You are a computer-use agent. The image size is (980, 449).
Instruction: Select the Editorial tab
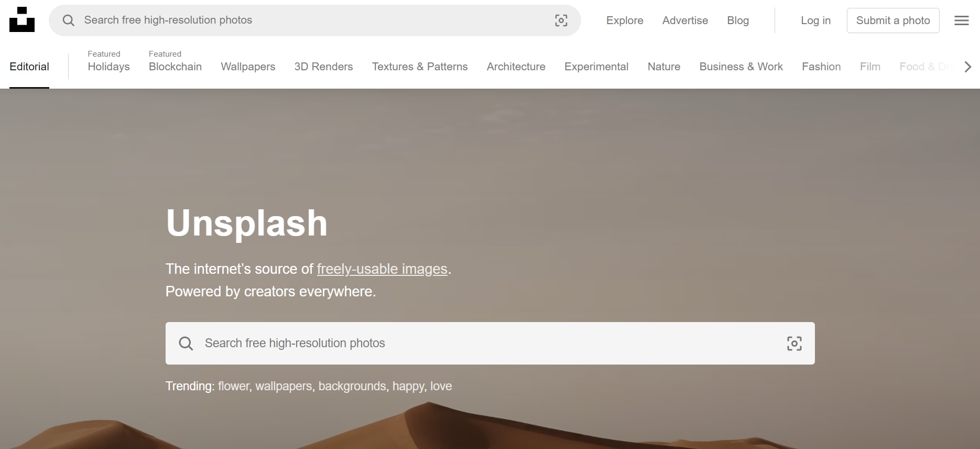pyautogui.click(x=29, y=67)
